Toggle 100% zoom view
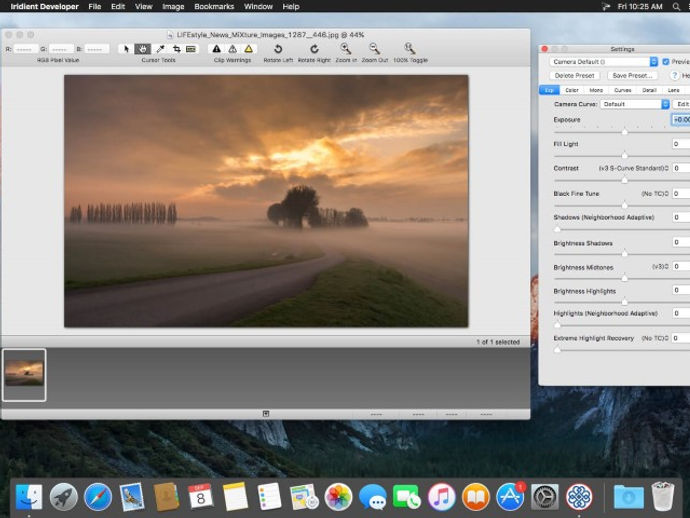The height and width of the screenshot is (518, 690). tap(410, 48)
